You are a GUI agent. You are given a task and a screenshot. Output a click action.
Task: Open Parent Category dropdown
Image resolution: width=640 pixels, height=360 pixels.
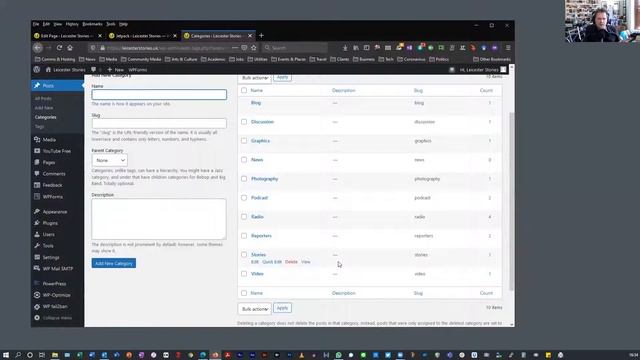point(109,160)
